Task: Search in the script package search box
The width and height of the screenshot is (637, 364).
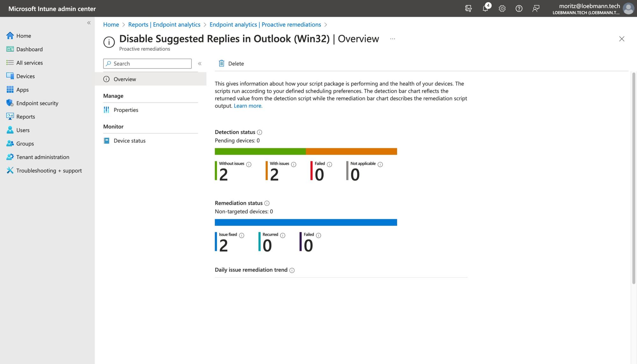Action: coord(147,63)
